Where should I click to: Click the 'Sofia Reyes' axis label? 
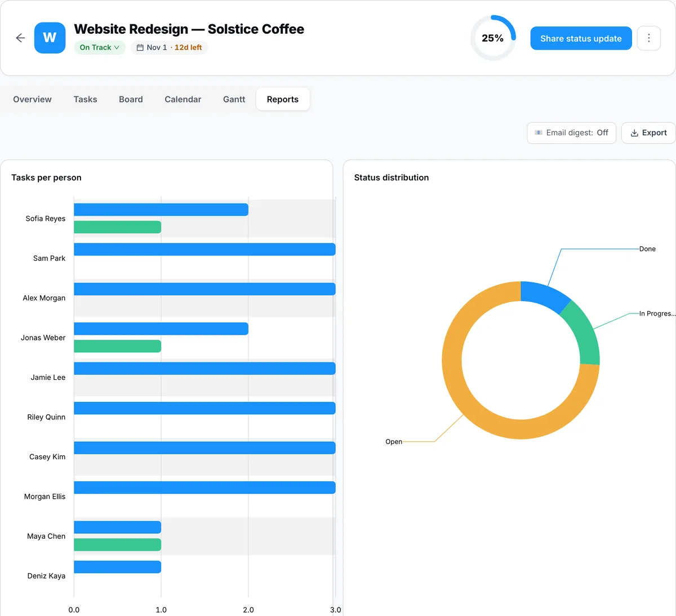(x=45, y=219)
